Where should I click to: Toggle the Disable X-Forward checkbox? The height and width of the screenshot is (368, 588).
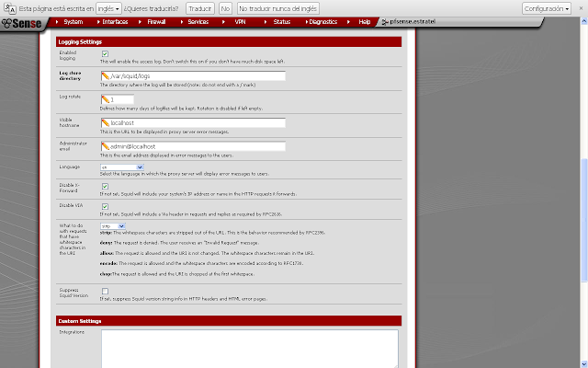click(x=105, y=186)
